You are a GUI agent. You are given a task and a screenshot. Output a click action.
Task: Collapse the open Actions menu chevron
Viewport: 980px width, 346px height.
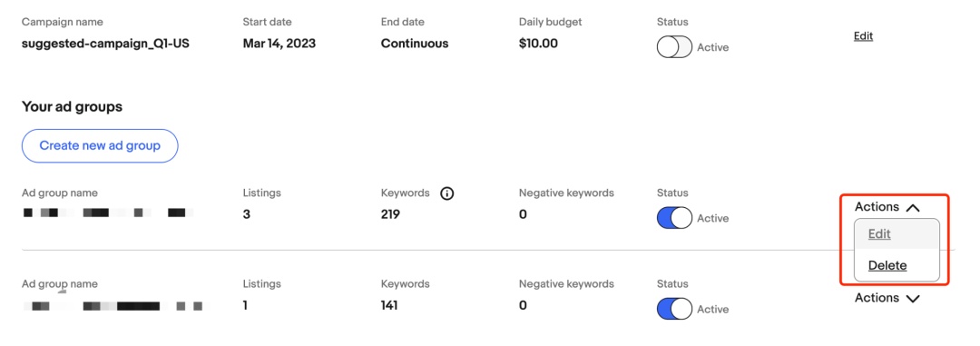[913, 208]
